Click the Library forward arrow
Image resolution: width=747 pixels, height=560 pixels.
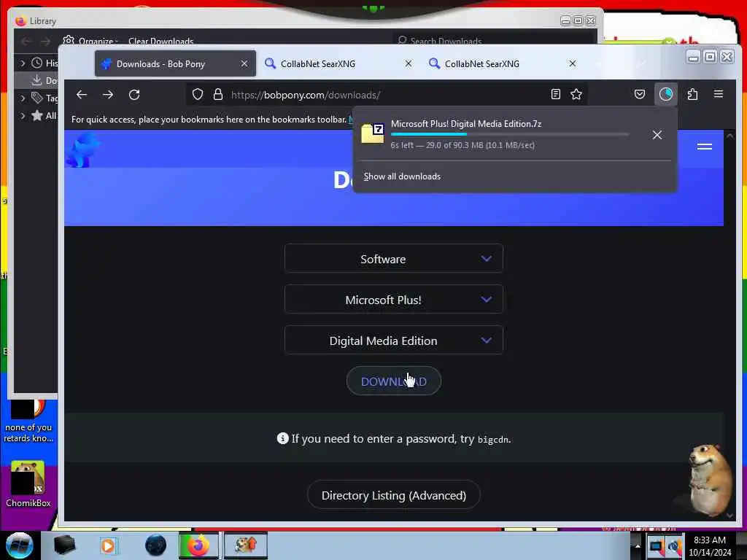45,42
